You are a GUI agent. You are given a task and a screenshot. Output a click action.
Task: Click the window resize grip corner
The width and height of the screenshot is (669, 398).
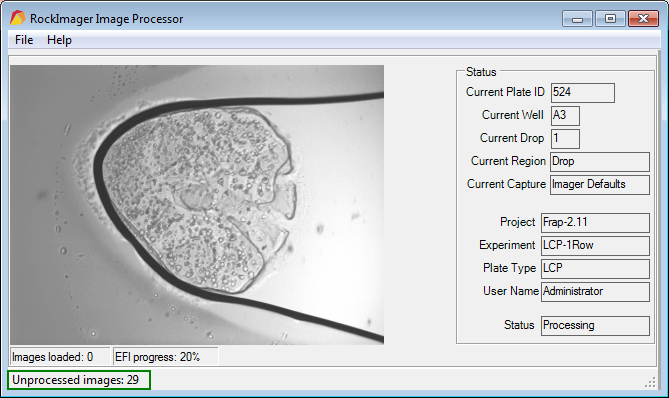[x=650, y=383]
